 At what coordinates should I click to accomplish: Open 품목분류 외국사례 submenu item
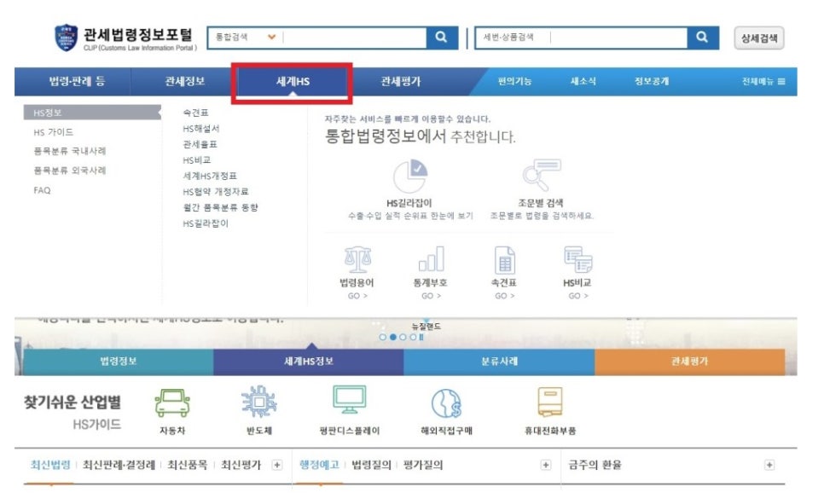pos(69,171)
